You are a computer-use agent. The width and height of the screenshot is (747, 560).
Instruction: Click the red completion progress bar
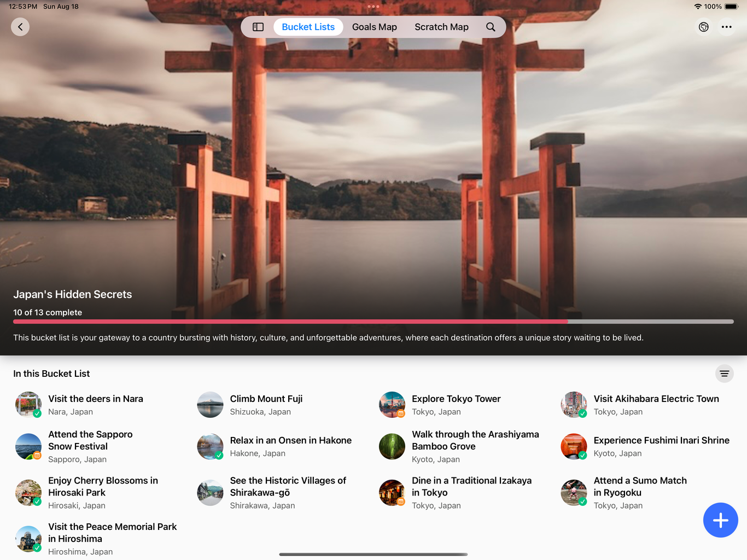coord(290,322)
